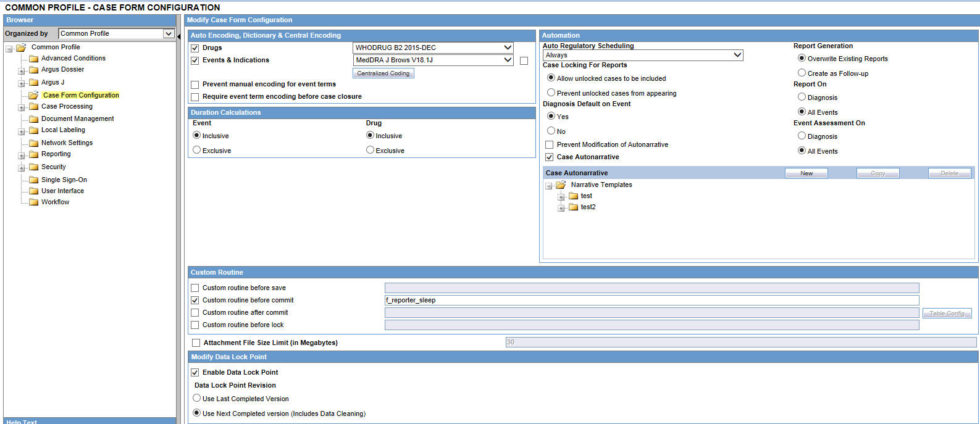Screen dimensions: 980x424
Task: Choose Prevent unlocked cases from appearing
Action: coord(551,93)
